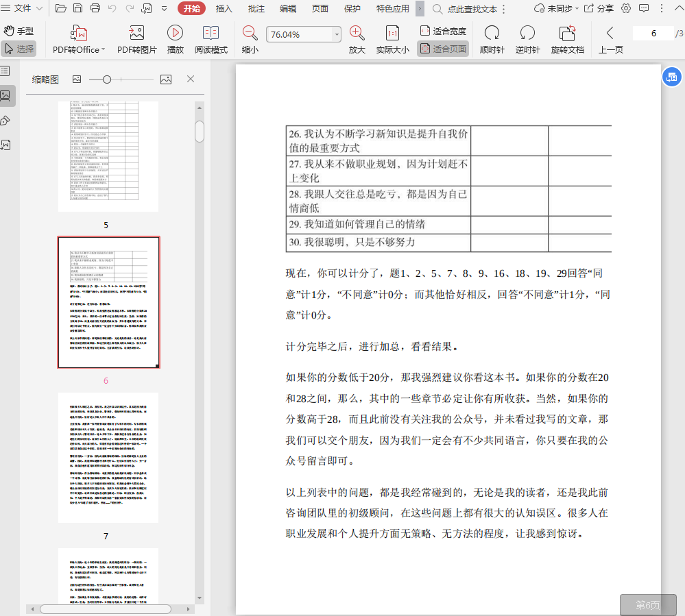Open the zoom percentage dropdown arrow
685x616 pixels.
[x=337, y=34]
